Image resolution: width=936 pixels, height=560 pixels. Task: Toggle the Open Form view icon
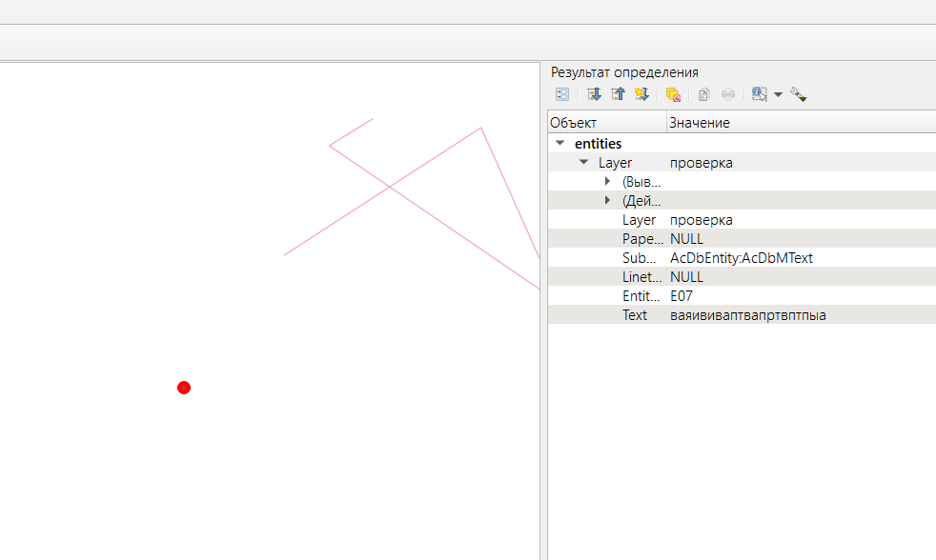click(562, 94)
